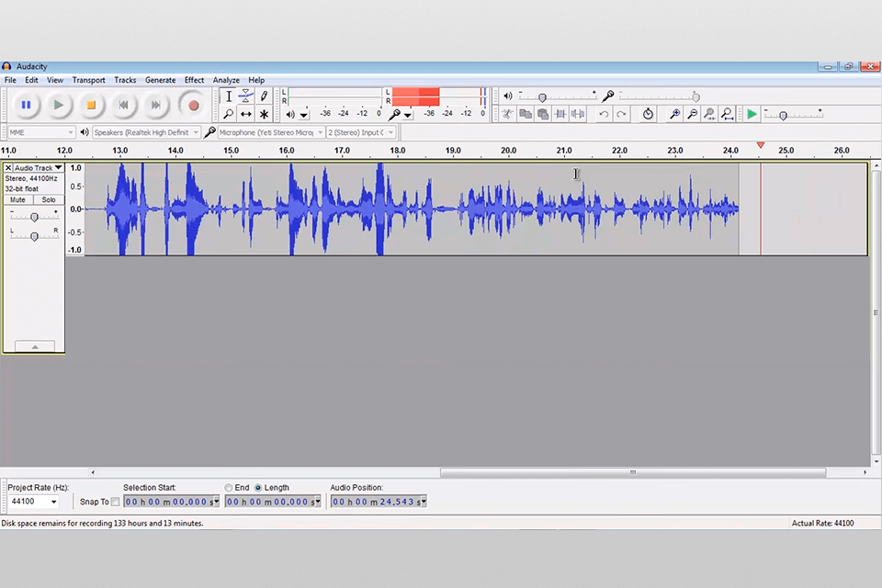Click the Undo arrow icon

(x=604, y=114)
